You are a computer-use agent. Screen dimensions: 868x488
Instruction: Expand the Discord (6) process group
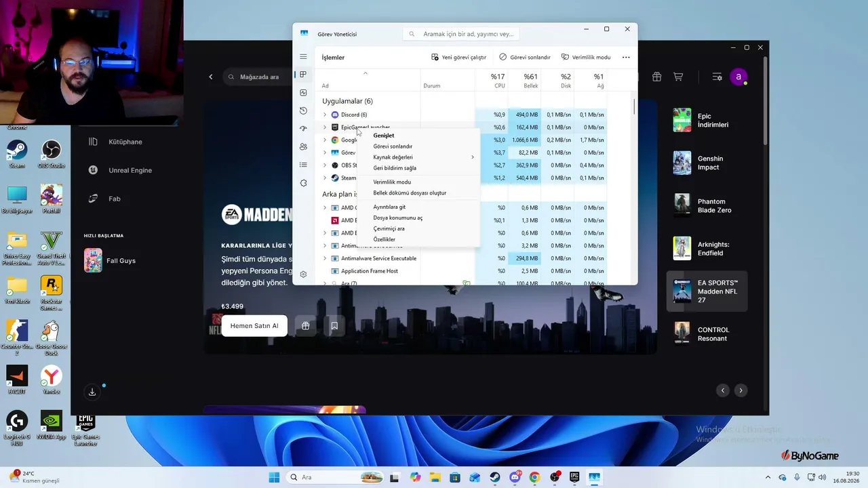pos(325,115)
